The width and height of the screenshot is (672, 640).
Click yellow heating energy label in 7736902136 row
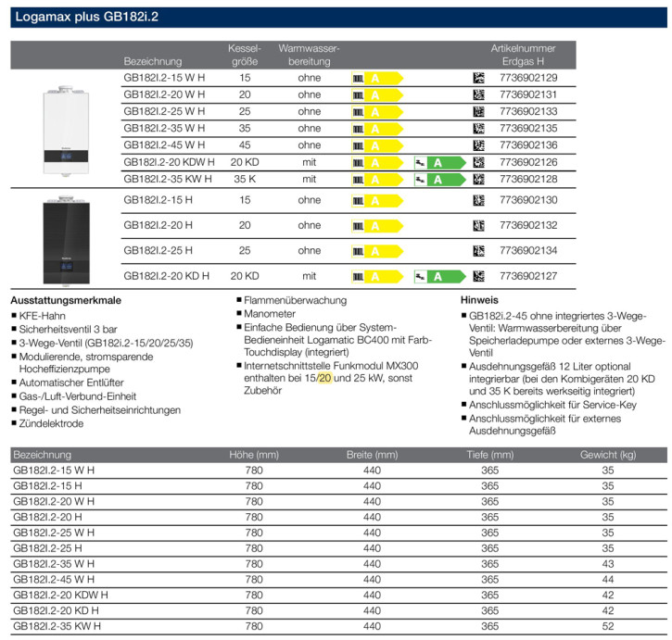tap(377, 145)
